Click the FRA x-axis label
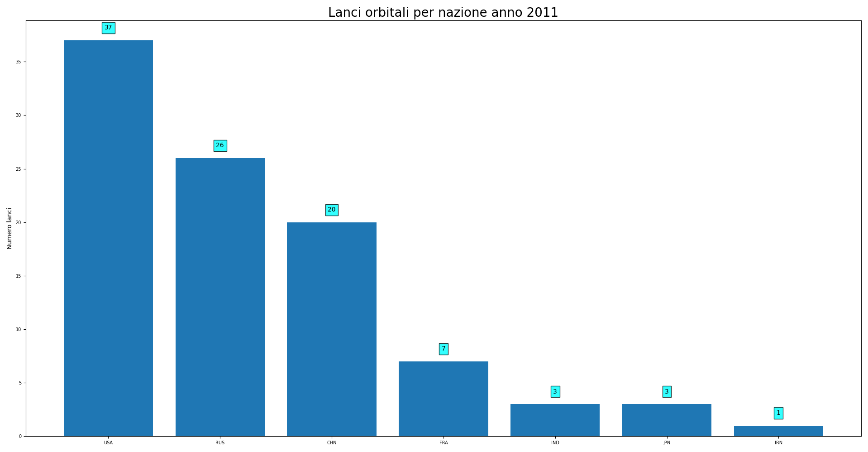 444,442
